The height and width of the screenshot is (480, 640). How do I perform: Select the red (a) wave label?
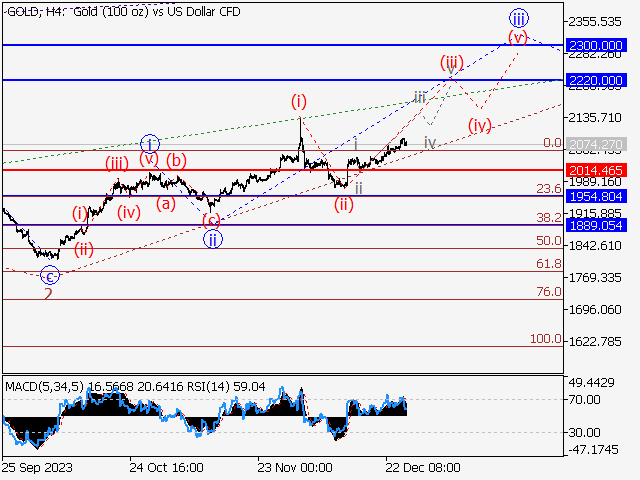[166, 203]
